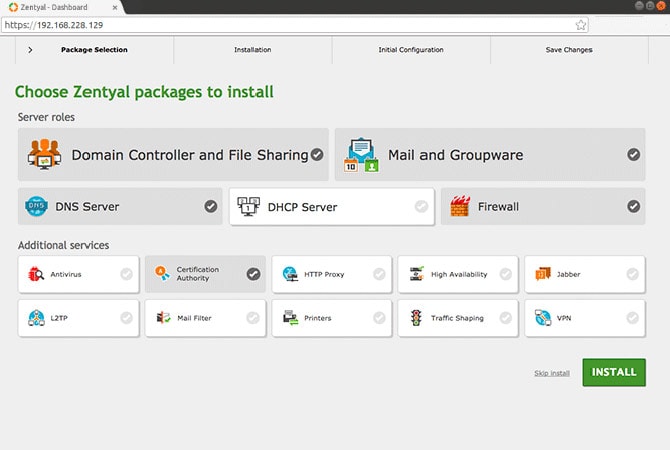This screenshot has height=450, width=670.
Task: Click the VPN label
Action: point(564,318)
